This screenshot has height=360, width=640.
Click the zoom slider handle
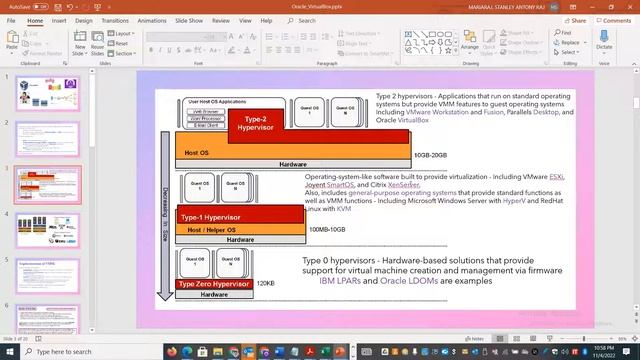[584, 339]
